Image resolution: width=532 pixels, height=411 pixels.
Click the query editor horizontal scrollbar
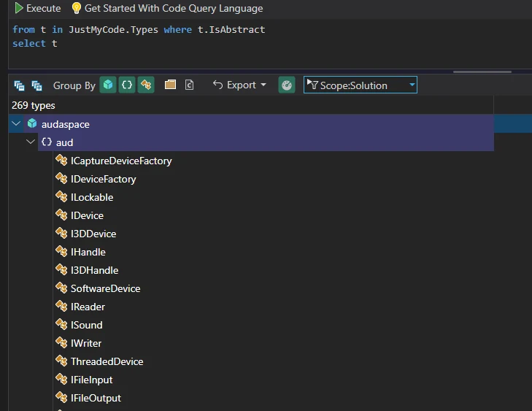click(x=482, y=72)
